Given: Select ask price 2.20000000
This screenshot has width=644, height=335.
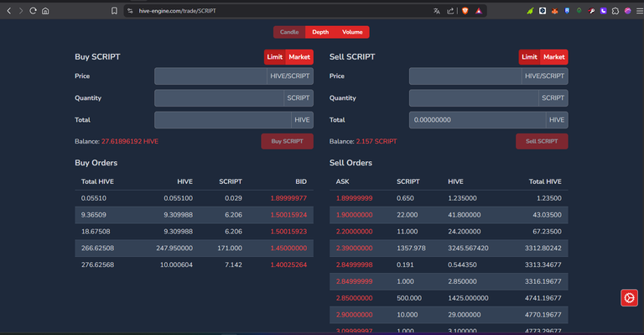Looking at the screenshot, I should click(354, 232).
